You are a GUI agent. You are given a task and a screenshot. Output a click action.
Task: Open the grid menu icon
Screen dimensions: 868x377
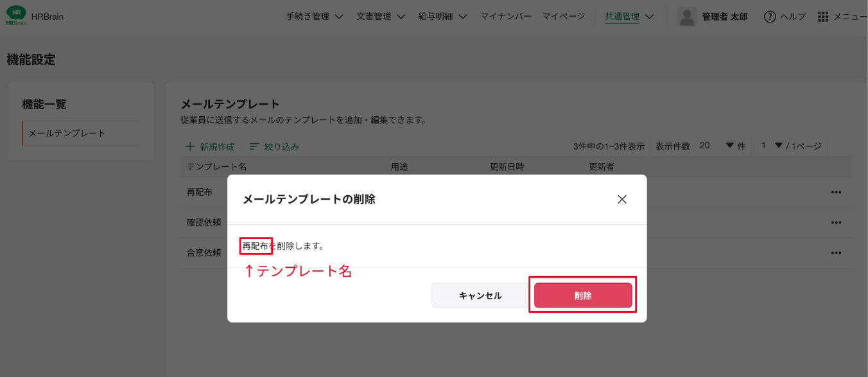tap(823, 17)
